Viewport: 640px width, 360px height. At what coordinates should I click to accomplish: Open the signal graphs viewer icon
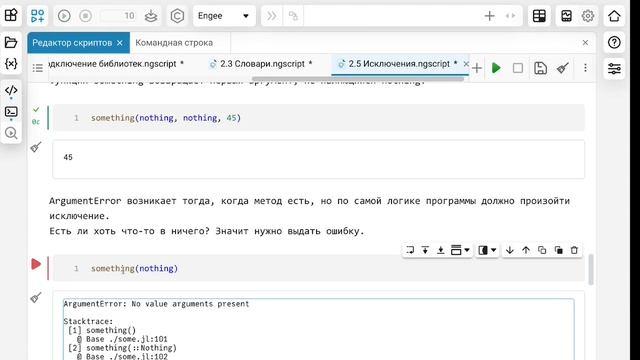click(567, 16)
